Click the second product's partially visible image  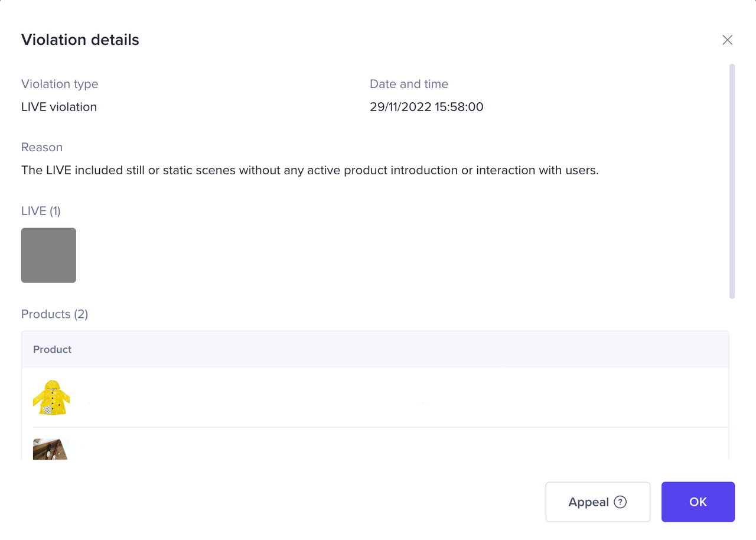tap(51, 449)
